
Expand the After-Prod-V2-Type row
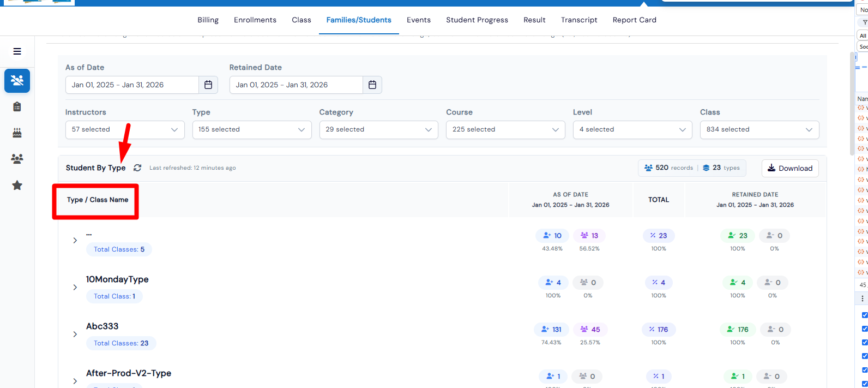click(75, 381)
